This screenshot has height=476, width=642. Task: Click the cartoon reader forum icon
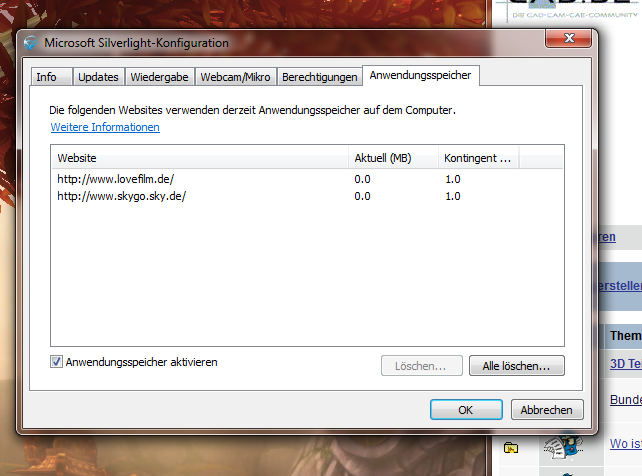tap(563, 447)
